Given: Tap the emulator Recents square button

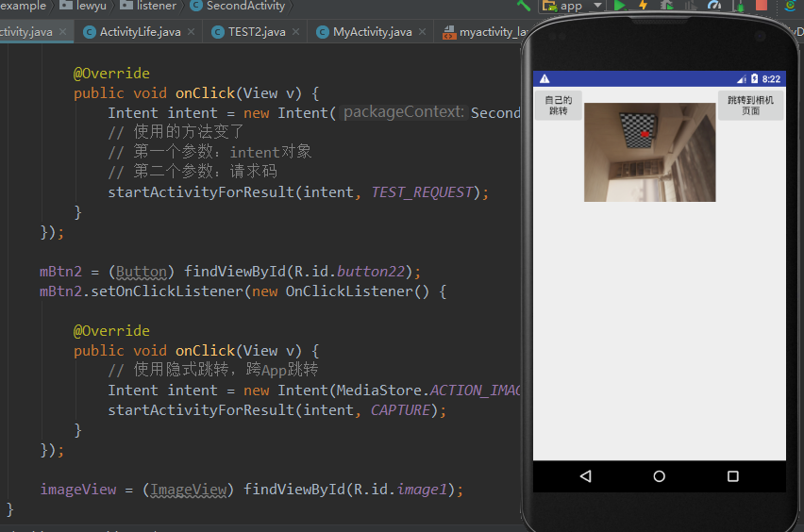Looking at the screenshot, I should [733, 476].
